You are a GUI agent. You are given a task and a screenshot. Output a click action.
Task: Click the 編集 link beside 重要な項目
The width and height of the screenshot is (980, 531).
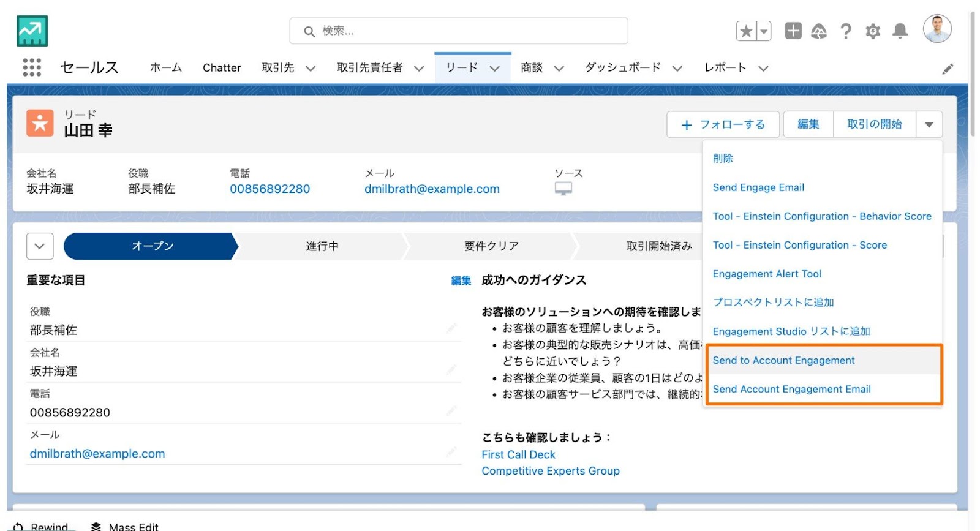pos(461,281)
